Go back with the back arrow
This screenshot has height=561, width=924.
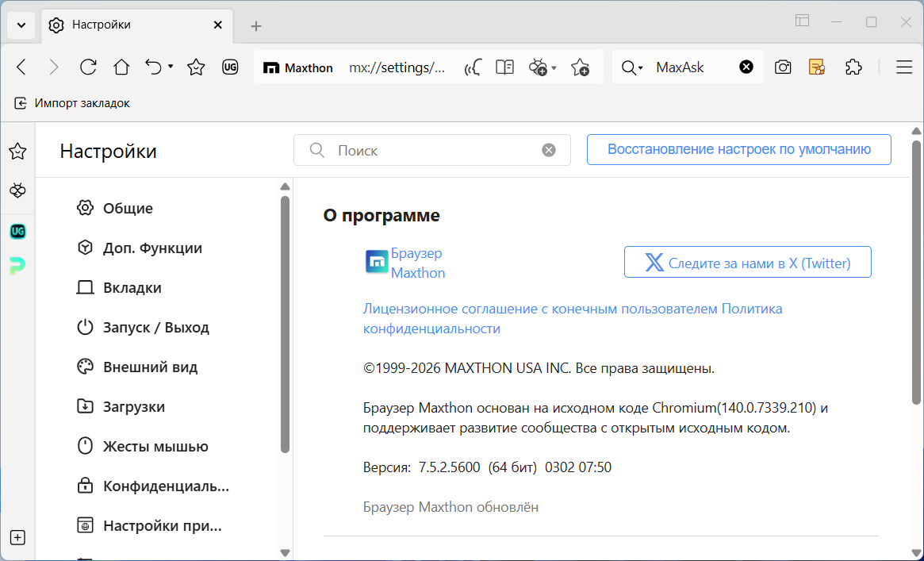21,67
